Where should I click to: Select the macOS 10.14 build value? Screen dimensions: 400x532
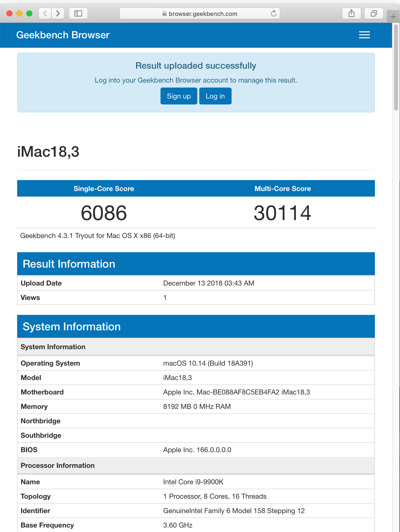point(208,363)
